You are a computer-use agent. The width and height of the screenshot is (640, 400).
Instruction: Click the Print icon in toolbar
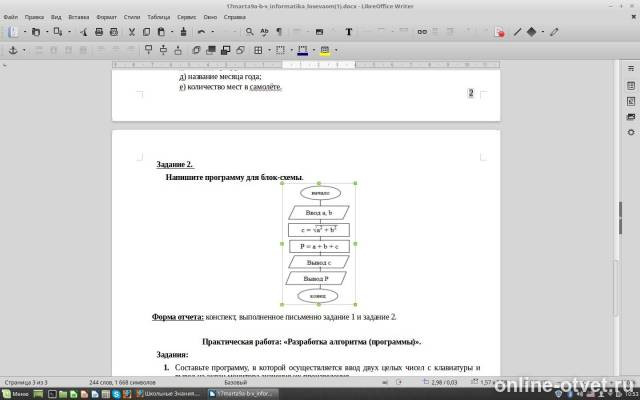(x=99, y=32)
